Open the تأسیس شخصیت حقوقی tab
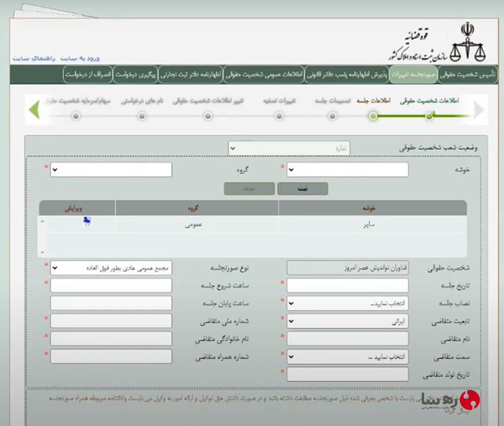 point(468,74)
